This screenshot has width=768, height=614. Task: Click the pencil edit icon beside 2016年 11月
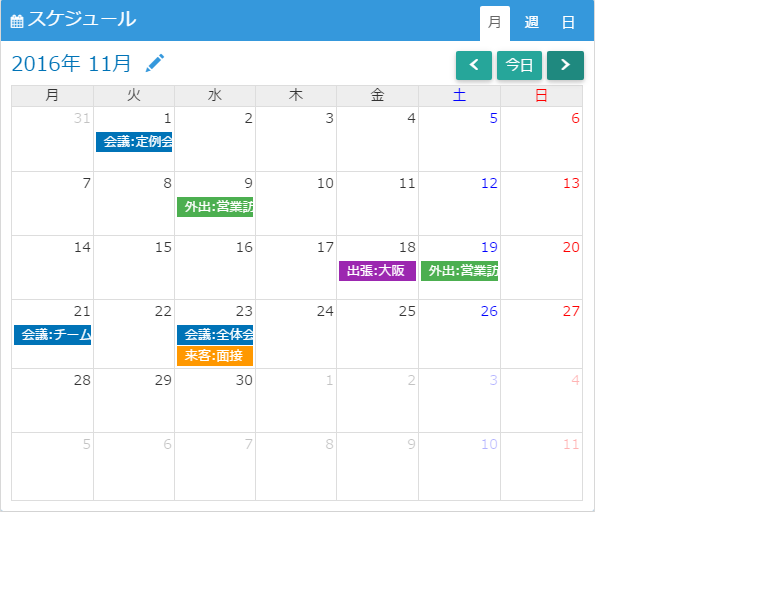[x=155, y=63]
